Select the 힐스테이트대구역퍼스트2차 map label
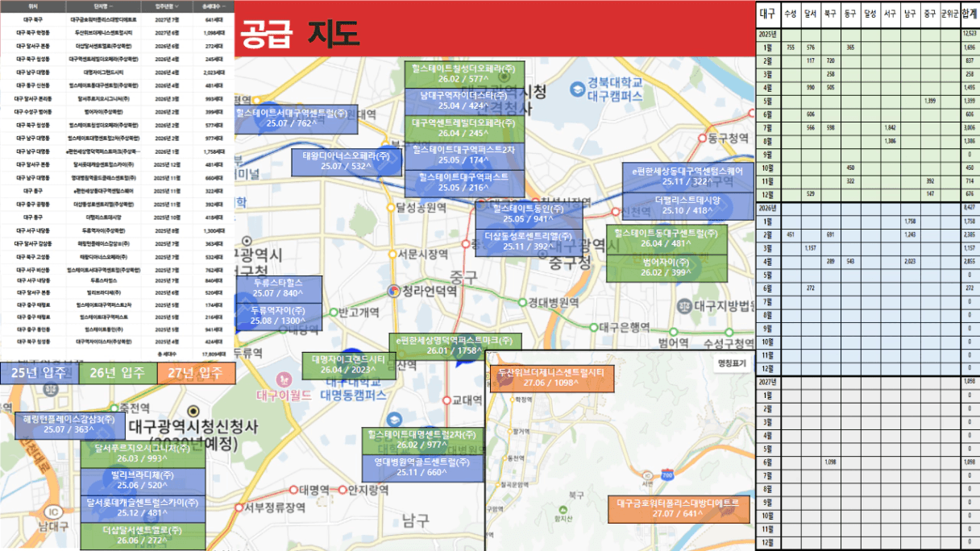The width and height of the screenshot is (980, 551). coord(465,156)
